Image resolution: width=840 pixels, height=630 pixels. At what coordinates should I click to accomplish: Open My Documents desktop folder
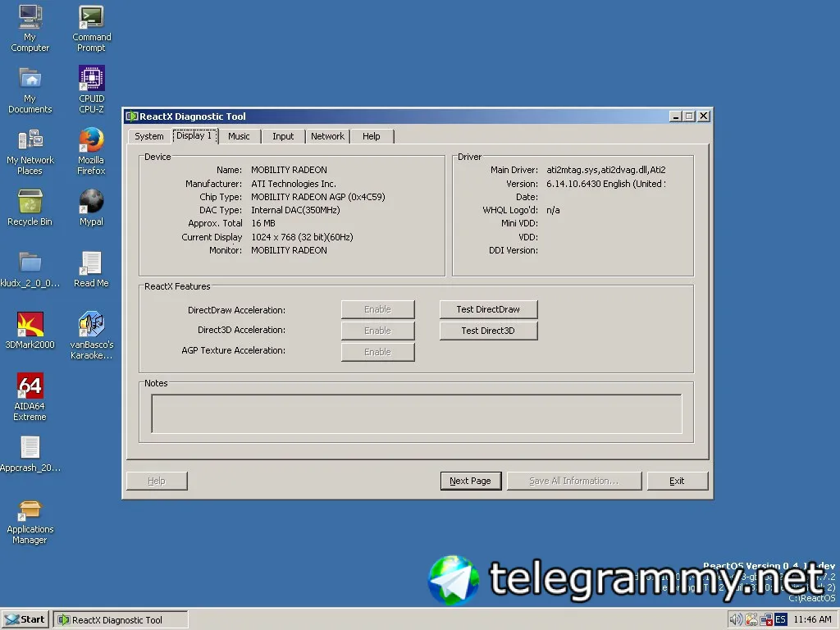pos(30,90)
